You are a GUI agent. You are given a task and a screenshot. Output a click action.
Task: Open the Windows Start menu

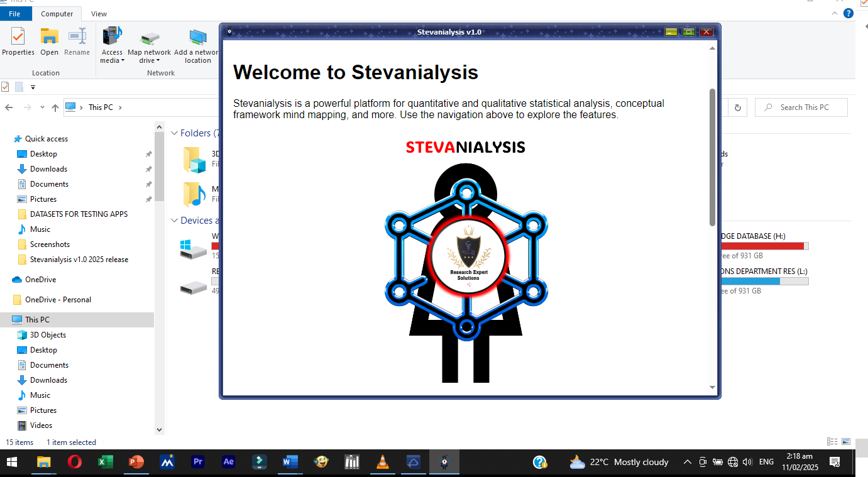click(x=12, y=462)
